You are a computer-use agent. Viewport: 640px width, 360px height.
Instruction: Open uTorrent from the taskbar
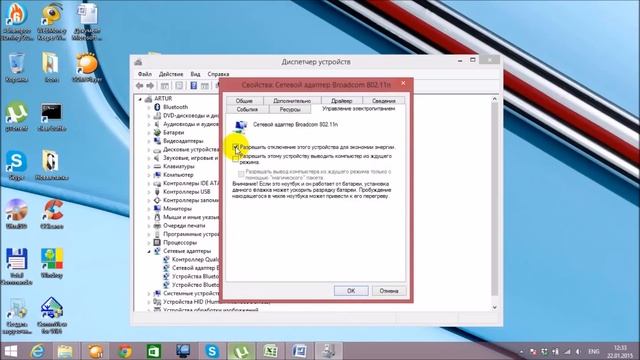[x=241, y=351]
